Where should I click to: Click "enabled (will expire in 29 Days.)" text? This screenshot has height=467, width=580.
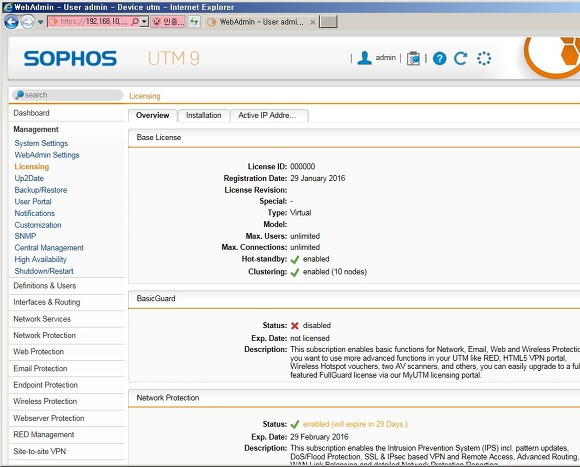tap(355, 424)
